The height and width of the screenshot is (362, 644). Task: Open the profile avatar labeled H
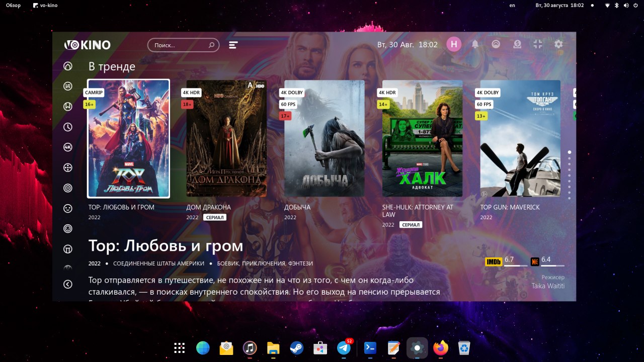pyautogui.click(x=454, y=44)
